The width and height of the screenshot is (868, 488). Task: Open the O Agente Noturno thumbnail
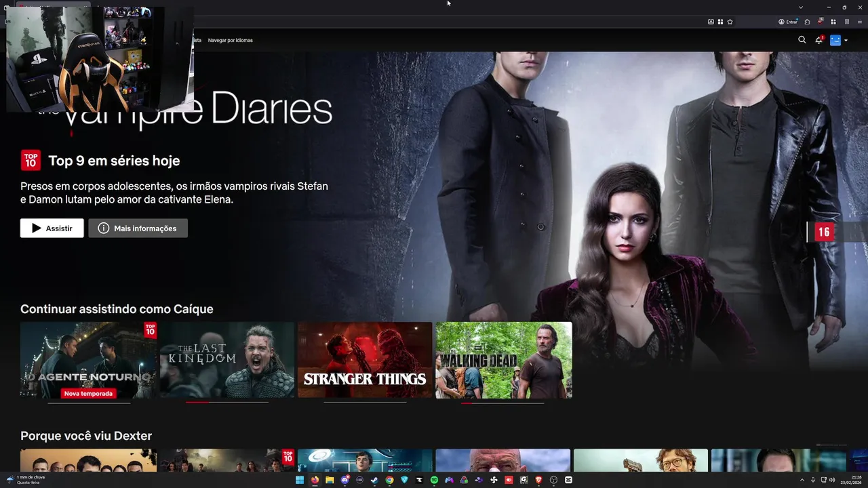click(88, 360)
